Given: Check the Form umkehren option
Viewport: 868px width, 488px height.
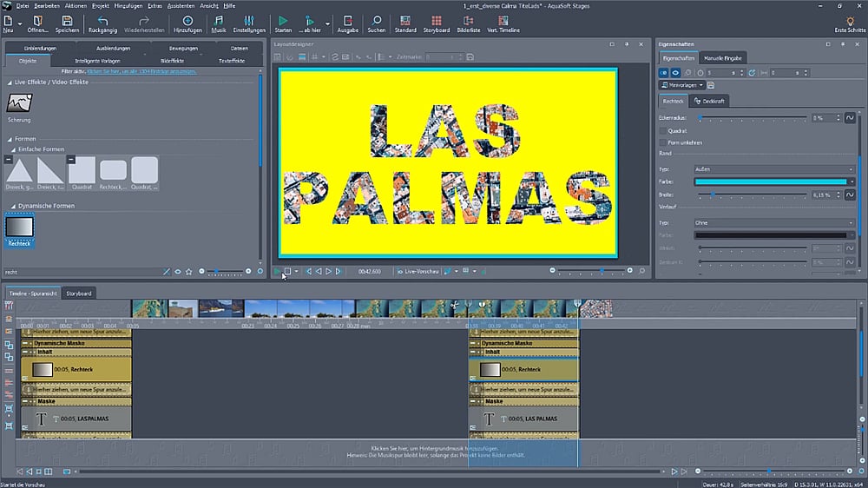Looking at the screenshot, I should point(663,142).
